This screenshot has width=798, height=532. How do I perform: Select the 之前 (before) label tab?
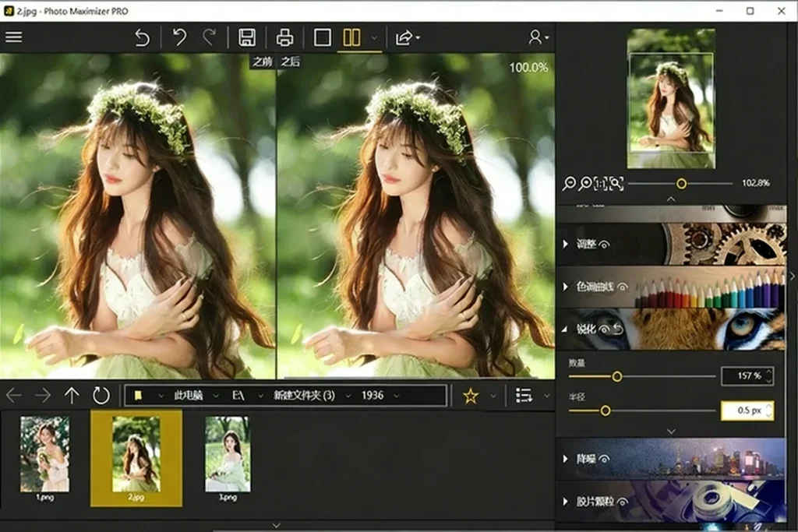coord(263,62)
